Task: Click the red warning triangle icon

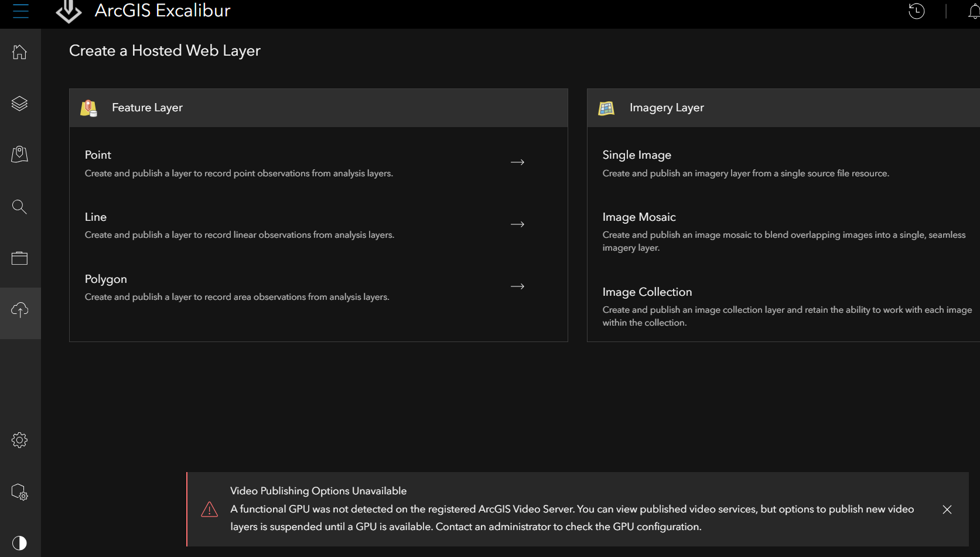Action: tap(209, 510)
